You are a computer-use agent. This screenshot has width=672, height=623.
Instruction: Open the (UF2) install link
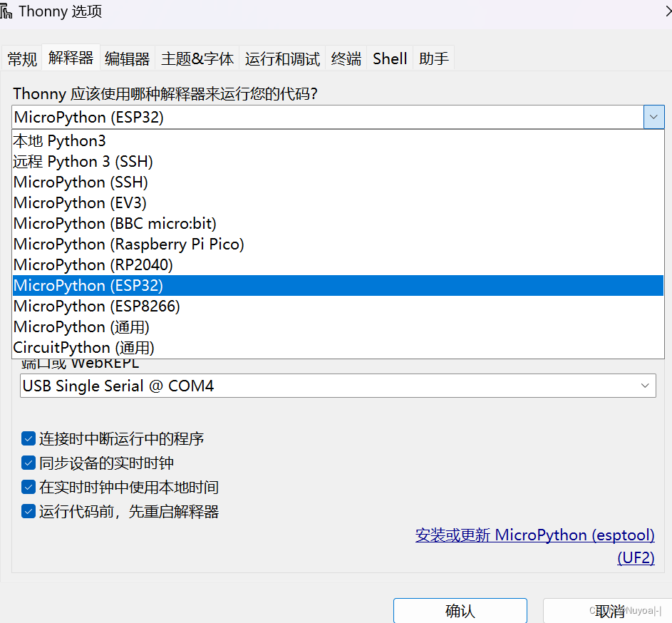pos(636,558)
